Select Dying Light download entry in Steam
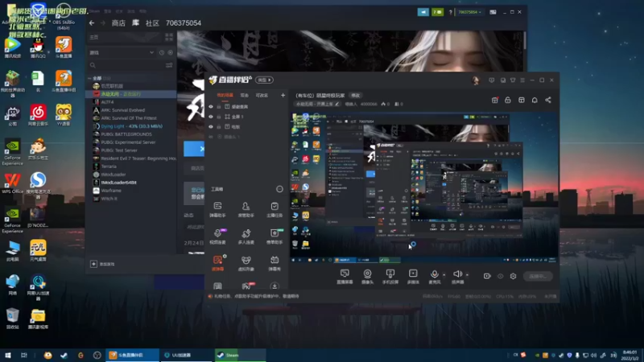644x362 pixels. (x=131, y=126)
